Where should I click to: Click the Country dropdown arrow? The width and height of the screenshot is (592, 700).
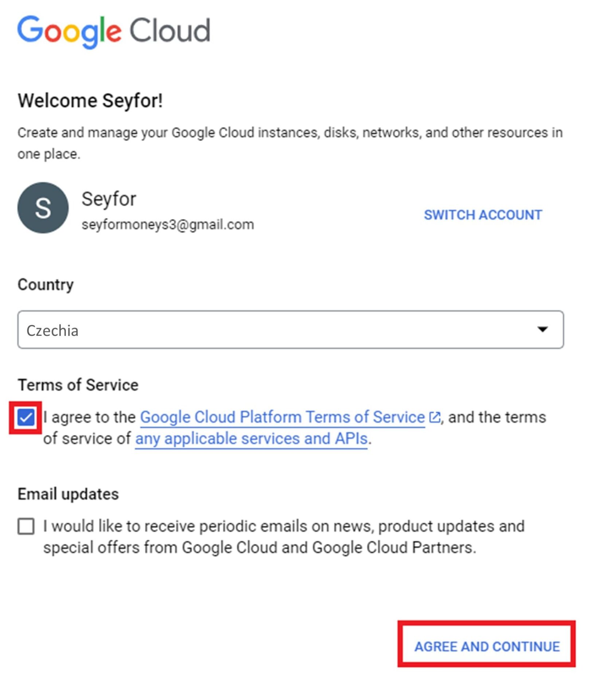coord(543,330)
